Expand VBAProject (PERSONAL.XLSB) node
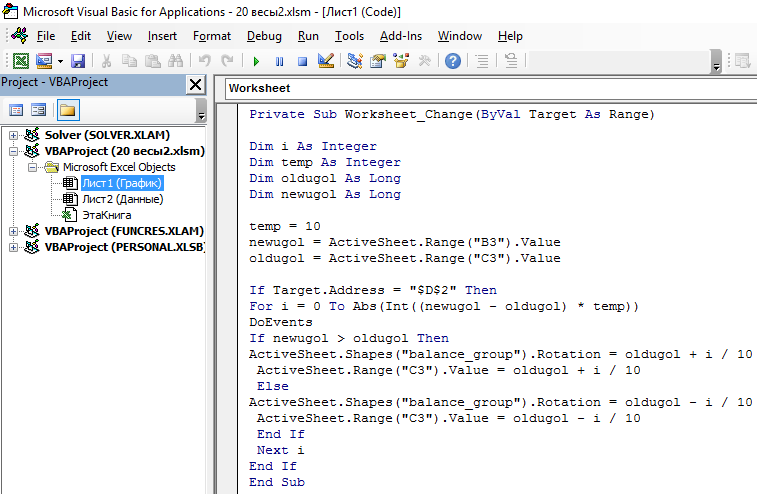The image size is (757, 494). pyautogui.click(x=14, y=247)
